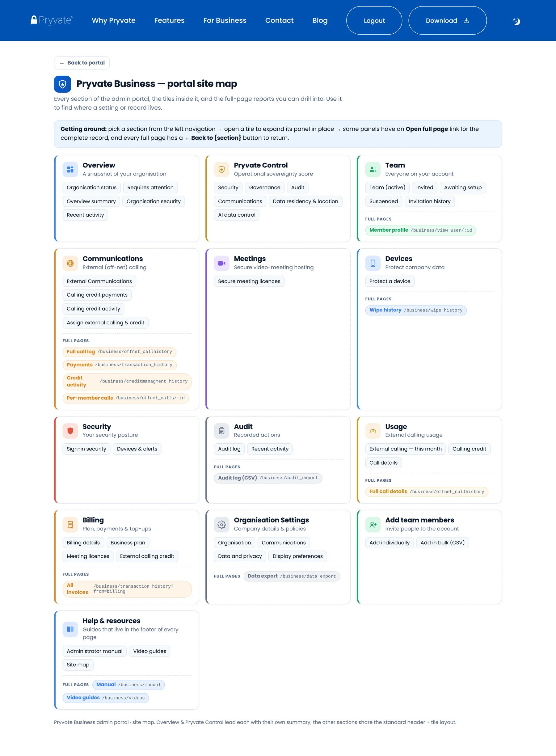The image size is (556, 756).
Task: Toggle dark mode moon icon
Action: tap(516, 21)
